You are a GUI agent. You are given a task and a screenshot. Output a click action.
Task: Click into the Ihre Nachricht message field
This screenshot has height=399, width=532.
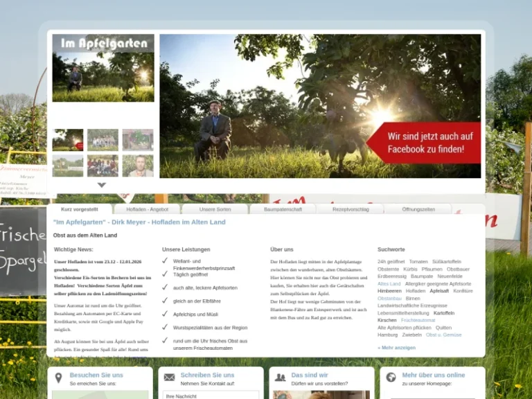click(x=211, y=396)
